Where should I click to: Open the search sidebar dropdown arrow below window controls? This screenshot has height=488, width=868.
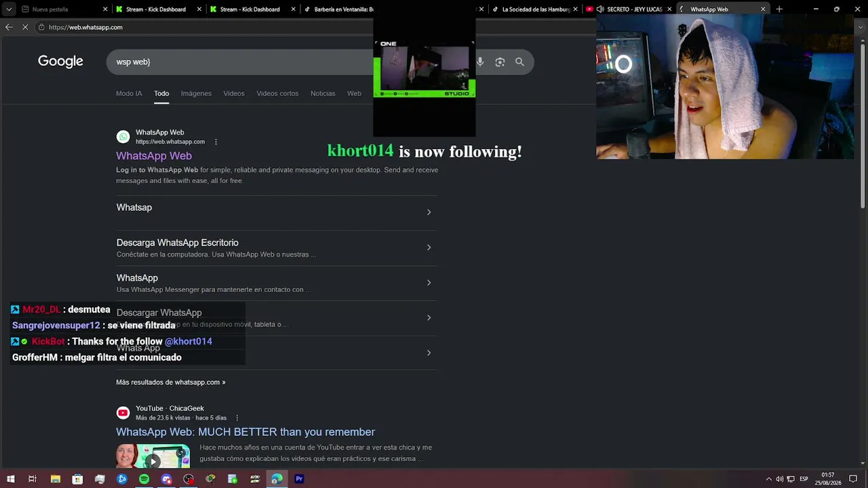point(860,27)
